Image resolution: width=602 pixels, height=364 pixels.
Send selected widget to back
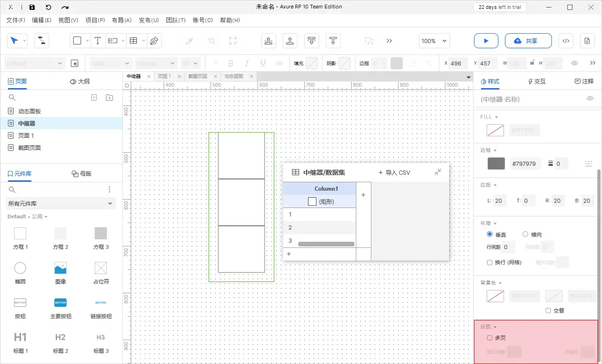pyautogui.click(x=311, y=41)
